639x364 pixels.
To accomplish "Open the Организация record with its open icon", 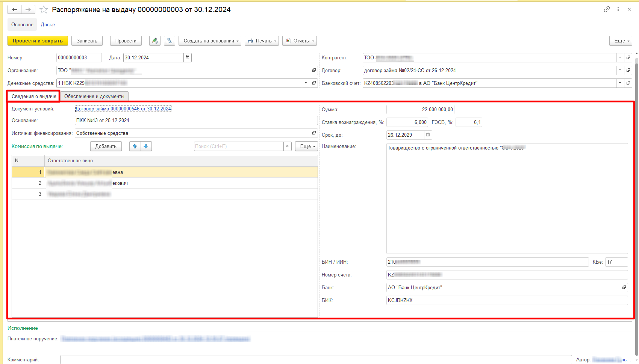I will [314, 70].
